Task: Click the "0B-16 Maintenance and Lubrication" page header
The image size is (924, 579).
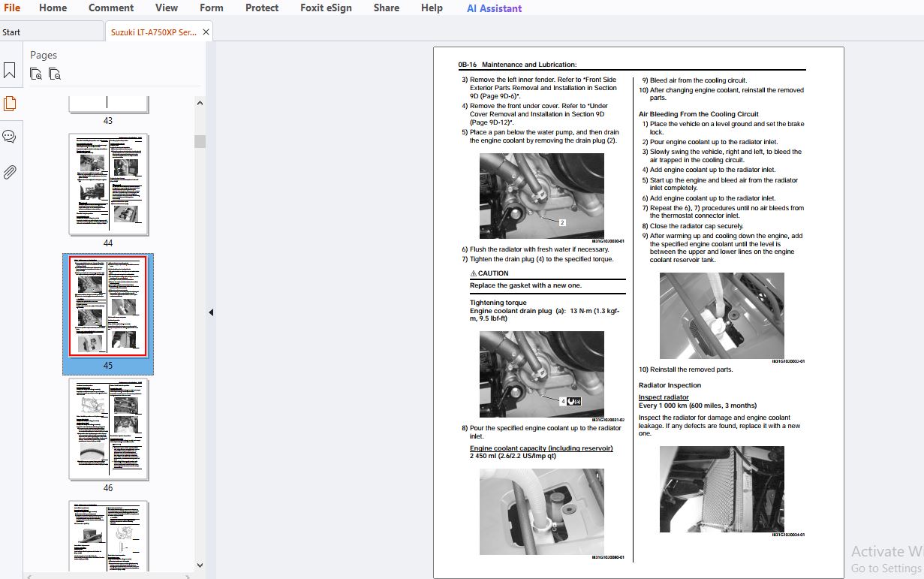Action: [x=517, y=65]
